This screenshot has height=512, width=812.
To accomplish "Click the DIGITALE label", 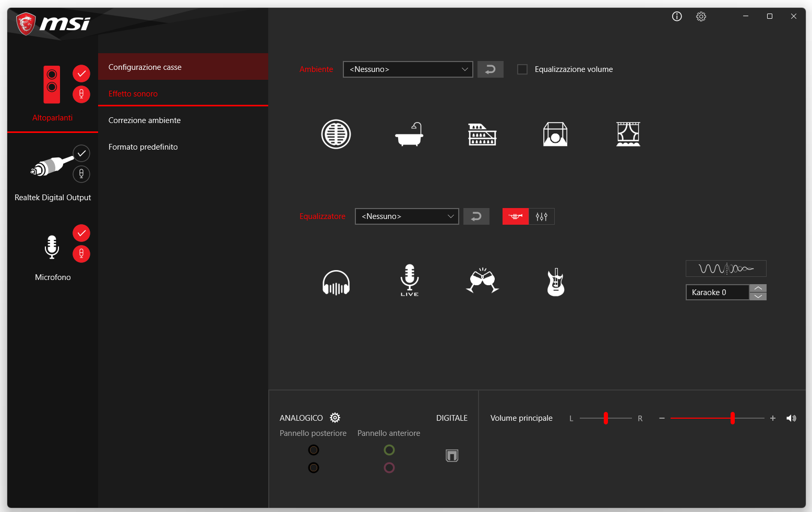I will click(x=452, y=418).
